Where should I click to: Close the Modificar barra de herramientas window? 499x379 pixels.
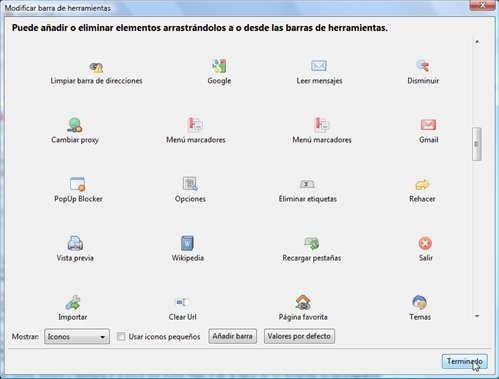point(482,5)
